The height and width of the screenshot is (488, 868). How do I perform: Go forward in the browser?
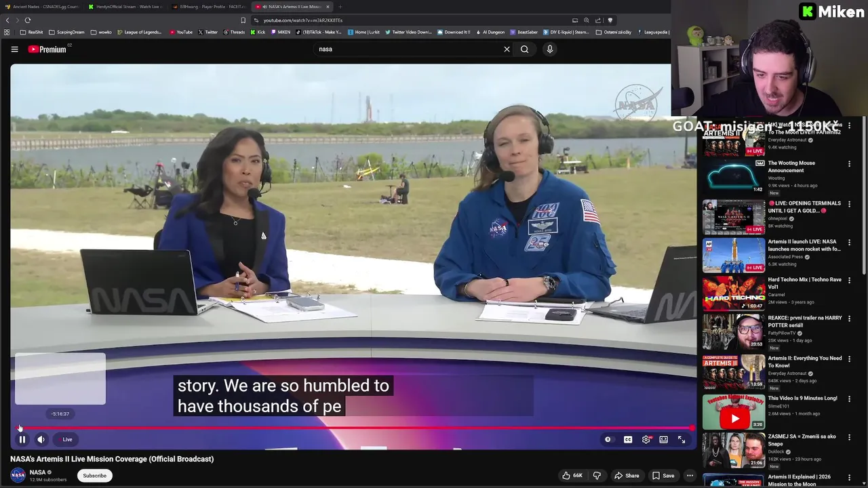[18, 20]
